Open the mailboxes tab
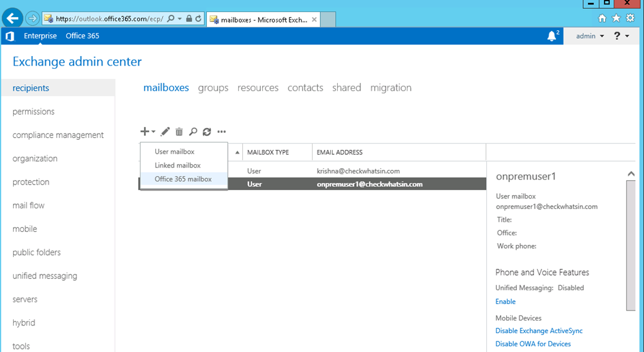Screen dimensions: 644x352 [x=166, y=88]
